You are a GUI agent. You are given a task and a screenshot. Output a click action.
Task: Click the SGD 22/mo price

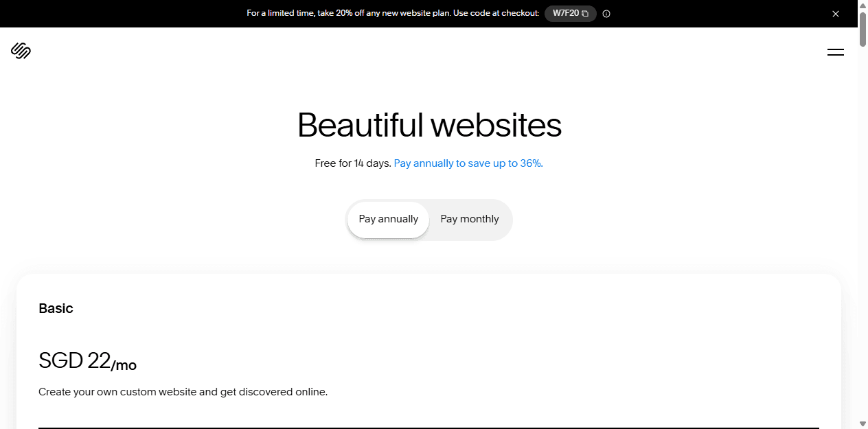(87, 360)
